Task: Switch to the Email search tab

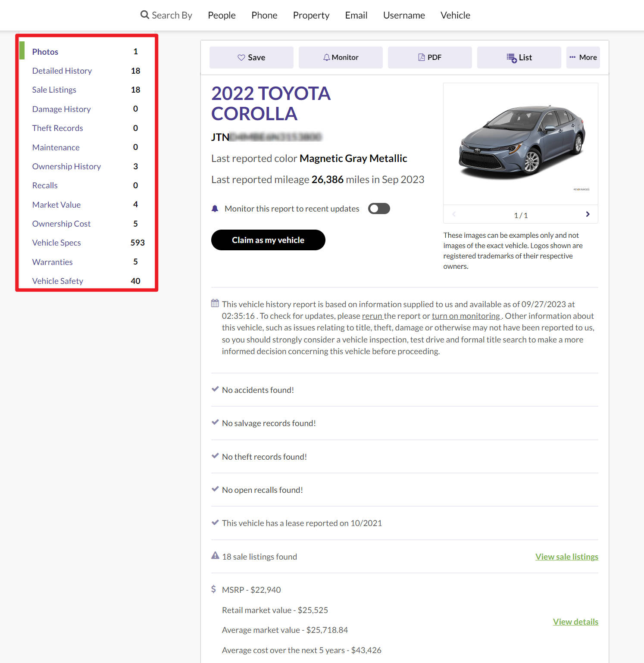Action: [356, 15]
